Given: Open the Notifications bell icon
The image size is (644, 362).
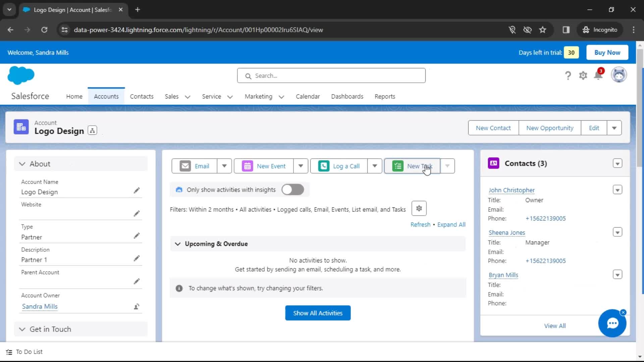Looking at the screenshot, I should (598, 75).
